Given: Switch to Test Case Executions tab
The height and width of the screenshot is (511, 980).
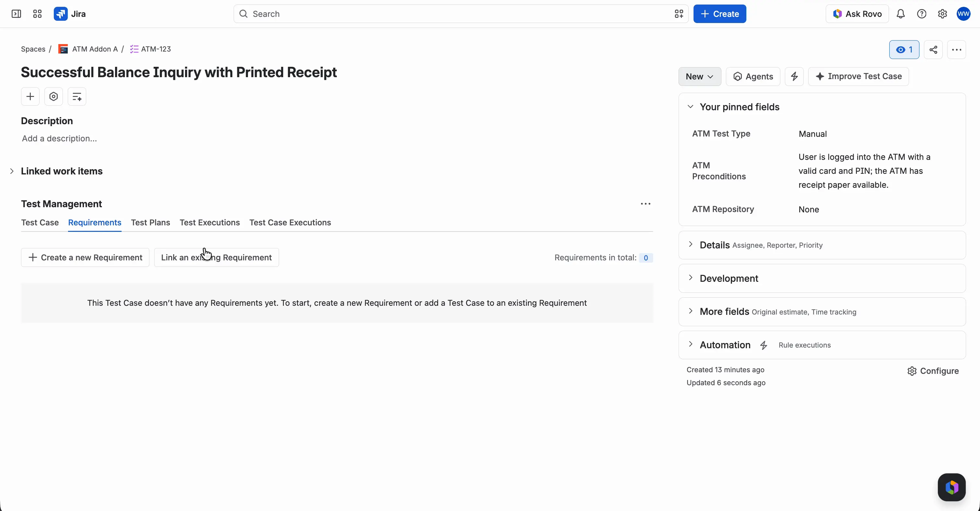Looking at the screenshot, I should click(x=290, y=222).
